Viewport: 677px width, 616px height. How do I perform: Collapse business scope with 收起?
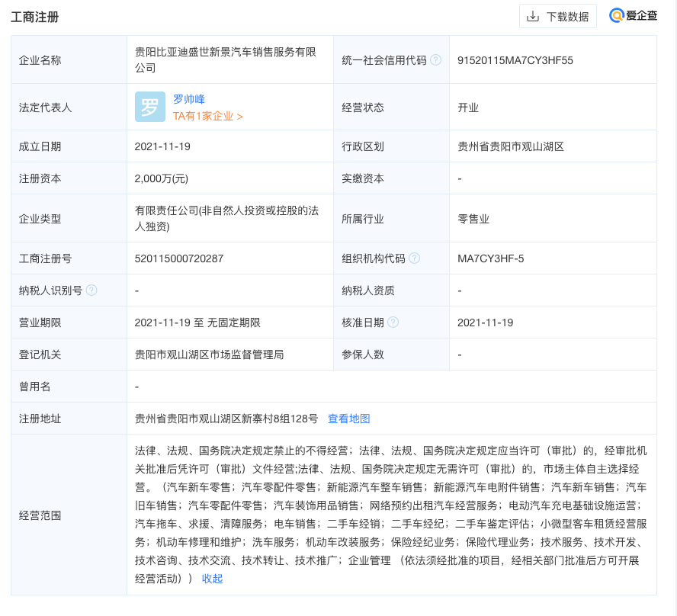pyautogui.click(x=212, y=579)
